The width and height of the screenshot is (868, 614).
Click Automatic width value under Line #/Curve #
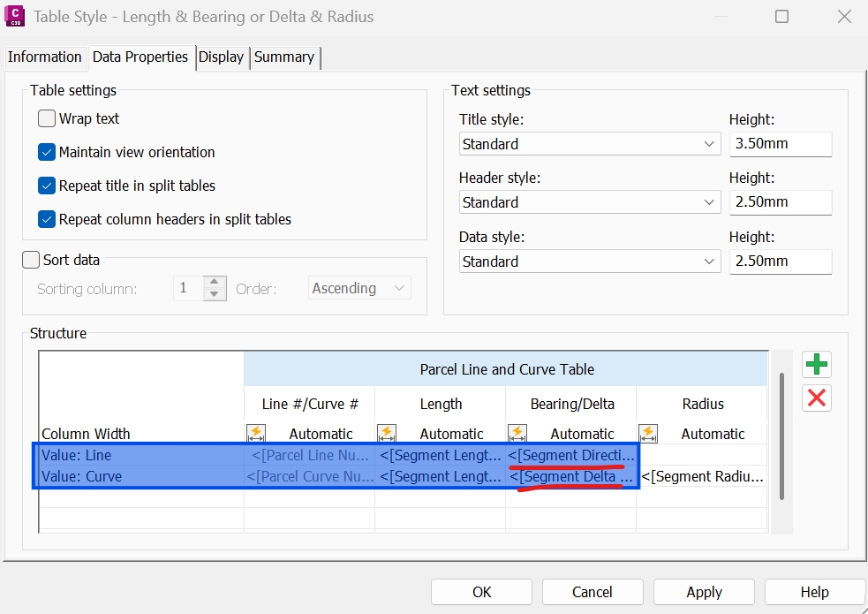pos(321,434)
